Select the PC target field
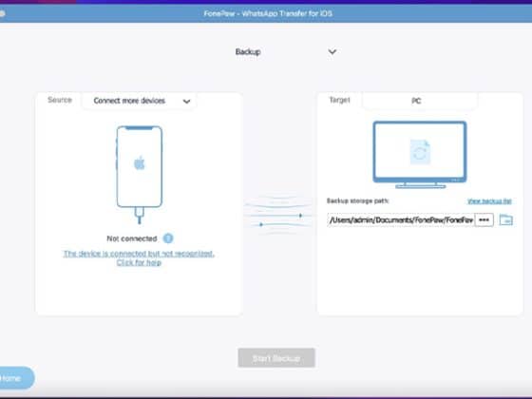This screenshot has height=399, width=532. (420, 101)
